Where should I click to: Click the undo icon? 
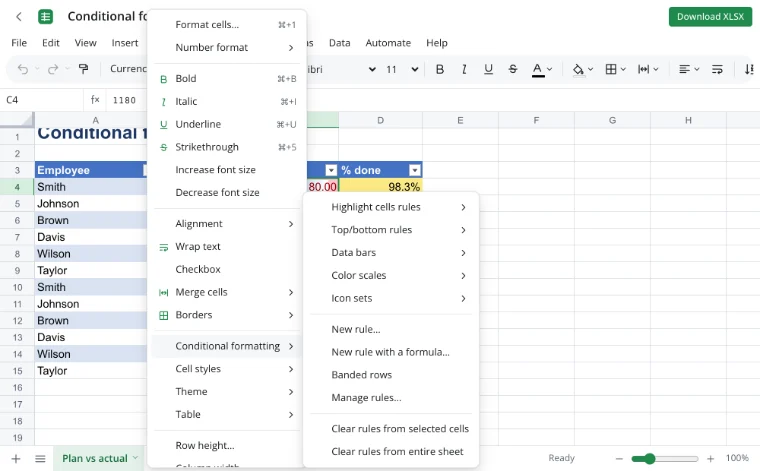coord(23,69)
